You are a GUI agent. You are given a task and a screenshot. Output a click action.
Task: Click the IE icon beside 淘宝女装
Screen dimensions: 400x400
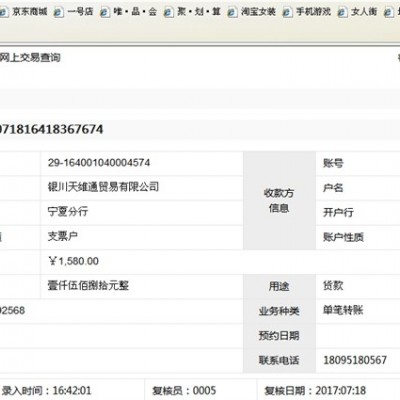pos(232,12)
